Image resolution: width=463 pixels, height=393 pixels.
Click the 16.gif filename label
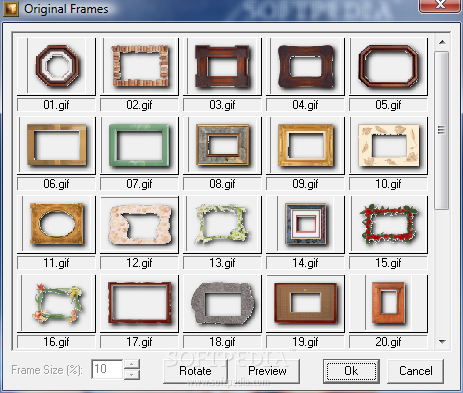[x=56, y=342]
